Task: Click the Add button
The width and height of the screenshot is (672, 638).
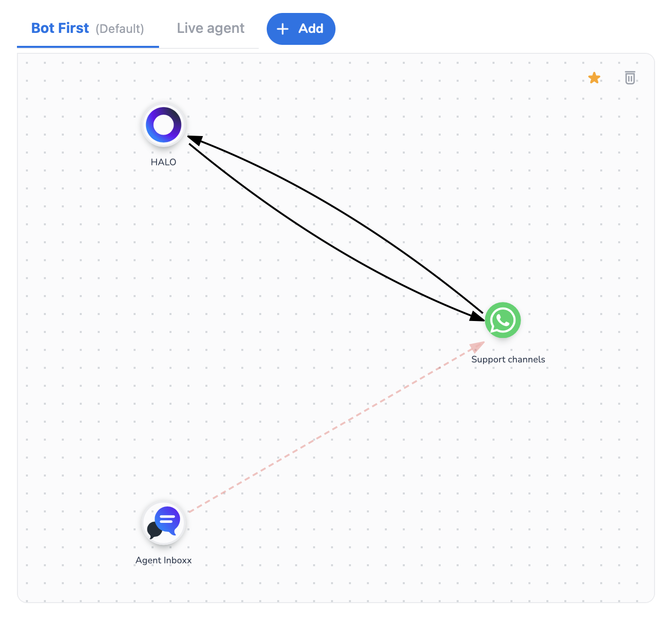Action: [301, 29]
